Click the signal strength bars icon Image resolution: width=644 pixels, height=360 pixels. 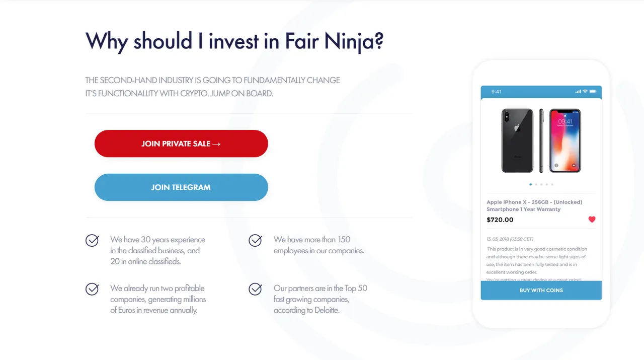pyautogui.click(x=578, y=92)
